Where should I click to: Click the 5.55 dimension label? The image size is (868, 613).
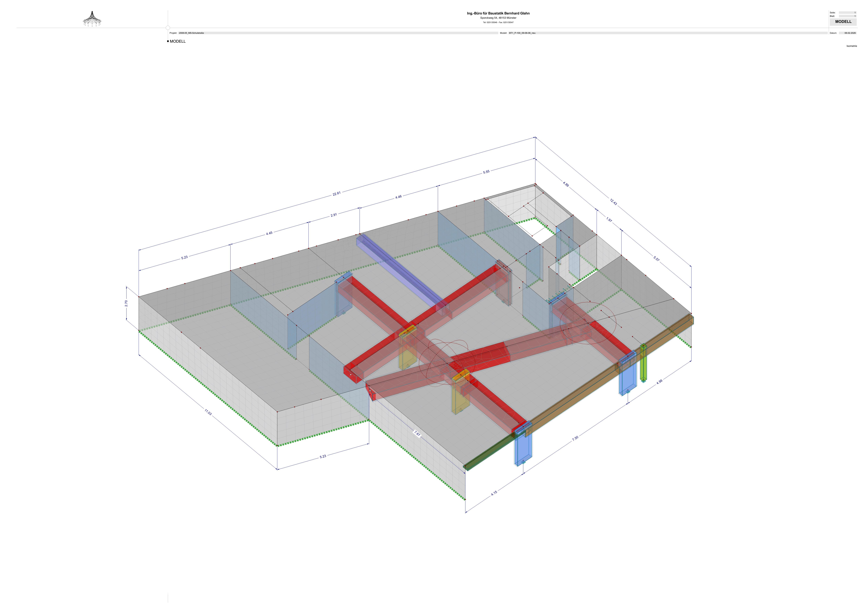[486, 172]
